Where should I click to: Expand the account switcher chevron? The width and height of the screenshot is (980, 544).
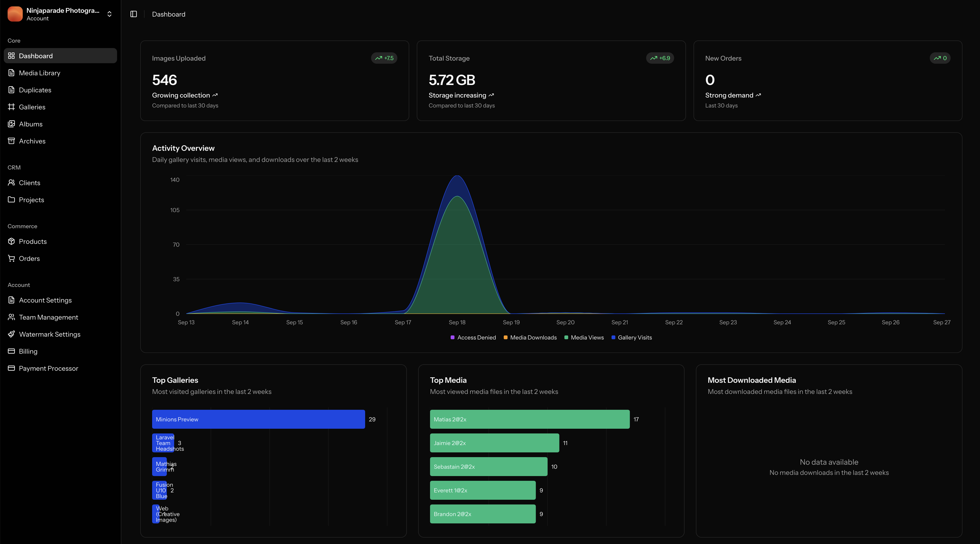coord(109,14)
